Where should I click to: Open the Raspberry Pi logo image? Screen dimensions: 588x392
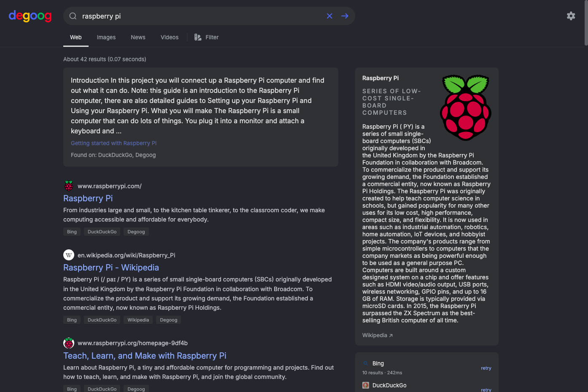click(466, 107)
